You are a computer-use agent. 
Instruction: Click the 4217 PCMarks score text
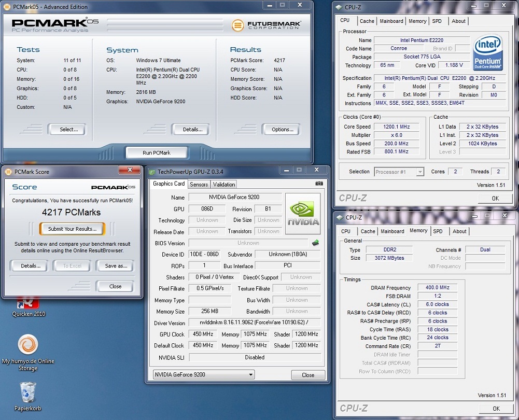(71, 212)
